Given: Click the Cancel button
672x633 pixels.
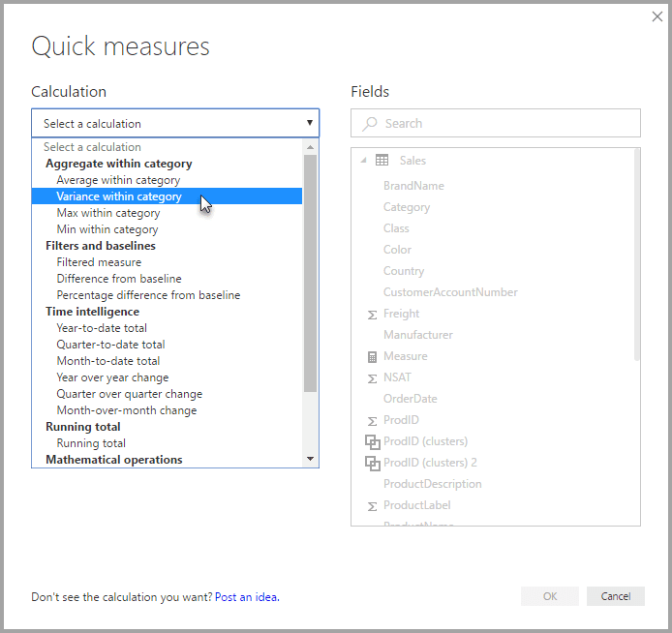Looking at the screenshot, I should pos(616,596).
